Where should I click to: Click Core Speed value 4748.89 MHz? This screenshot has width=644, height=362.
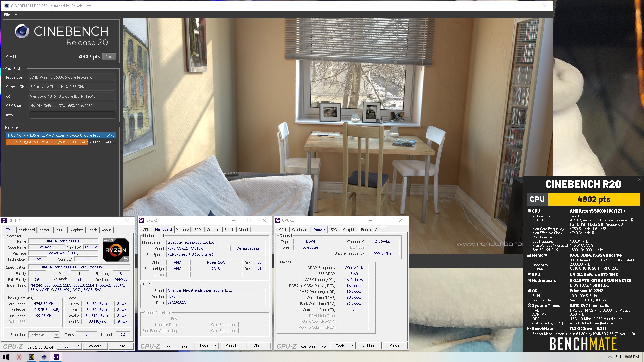[x=45, y=304]
